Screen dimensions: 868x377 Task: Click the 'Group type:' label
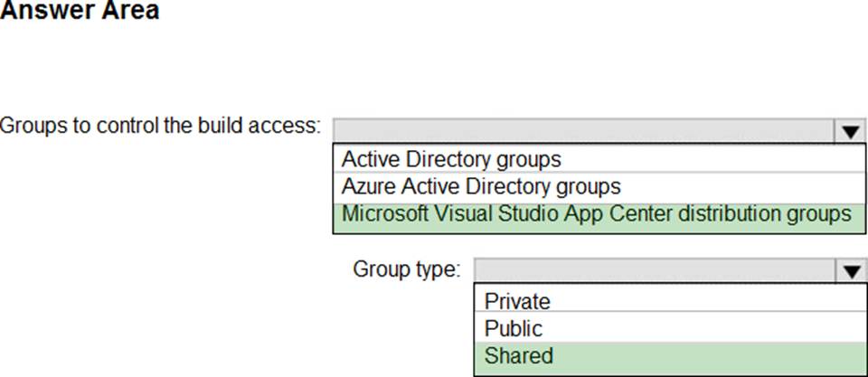point(407,269)
